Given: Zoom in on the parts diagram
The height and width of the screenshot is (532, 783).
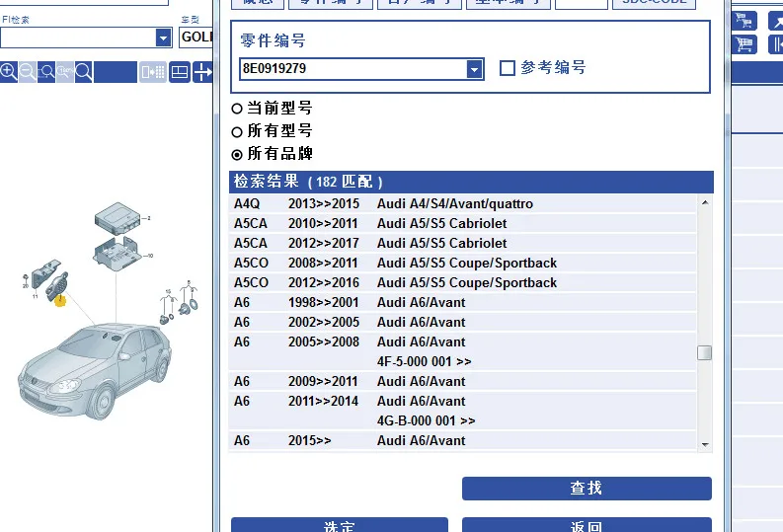Looking at the screenshot, I should pyautogui.click(x=9, y=72).
